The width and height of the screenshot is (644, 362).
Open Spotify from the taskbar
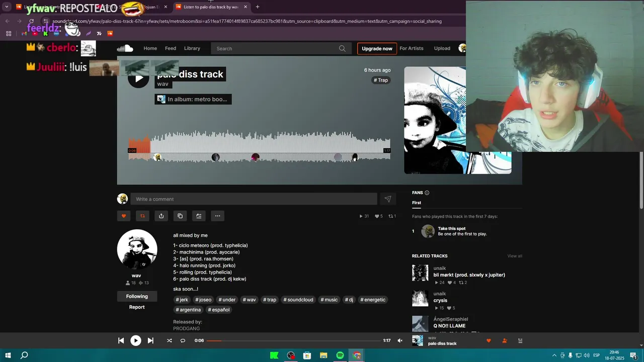click(x=340, y=355)
